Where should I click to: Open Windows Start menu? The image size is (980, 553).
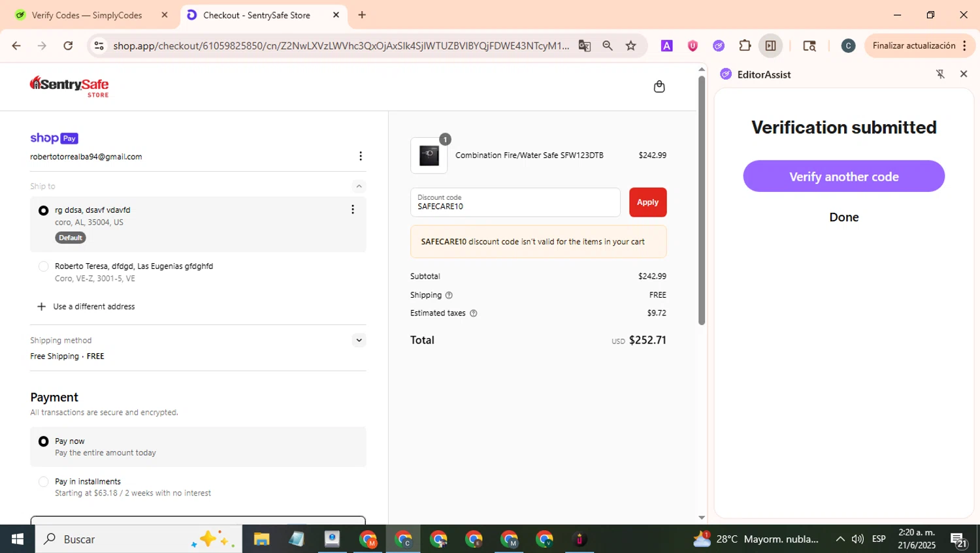pyautogui.click(x=18, y=539)
